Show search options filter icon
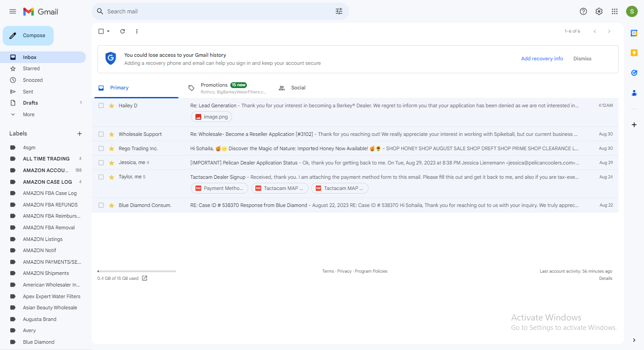Viewport: 644px width, 350px height. [x=339, y=11]
